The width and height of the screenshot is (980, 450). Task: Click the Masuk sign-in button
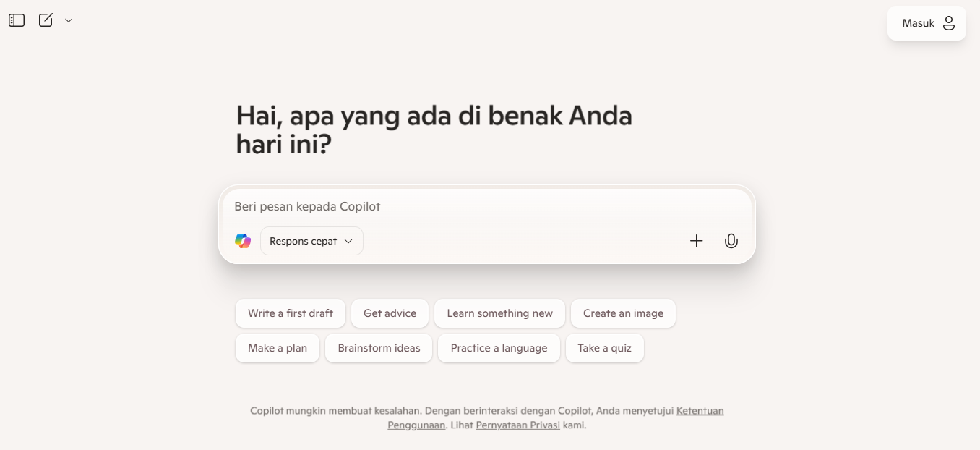(x=927, y=23)
